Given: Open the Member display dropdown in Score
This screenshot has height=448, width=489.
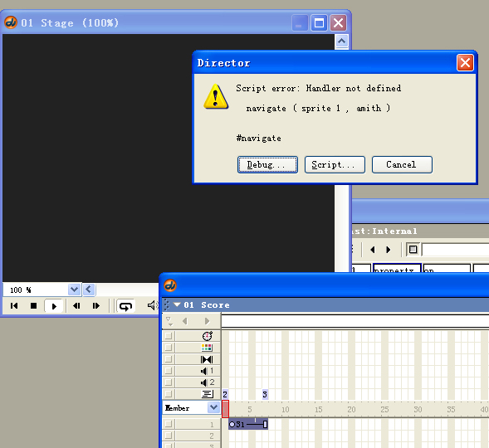Looking at the screenshot, I should tap(213, 407).
